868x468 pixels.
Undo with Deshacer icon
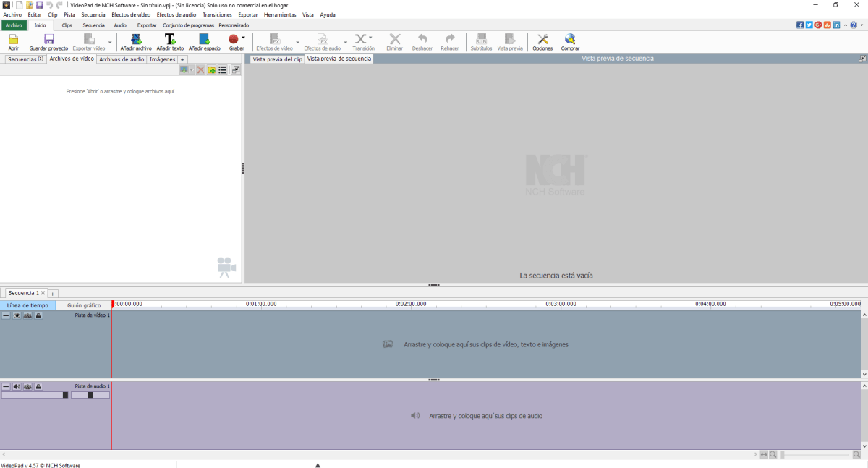point(422,39)
